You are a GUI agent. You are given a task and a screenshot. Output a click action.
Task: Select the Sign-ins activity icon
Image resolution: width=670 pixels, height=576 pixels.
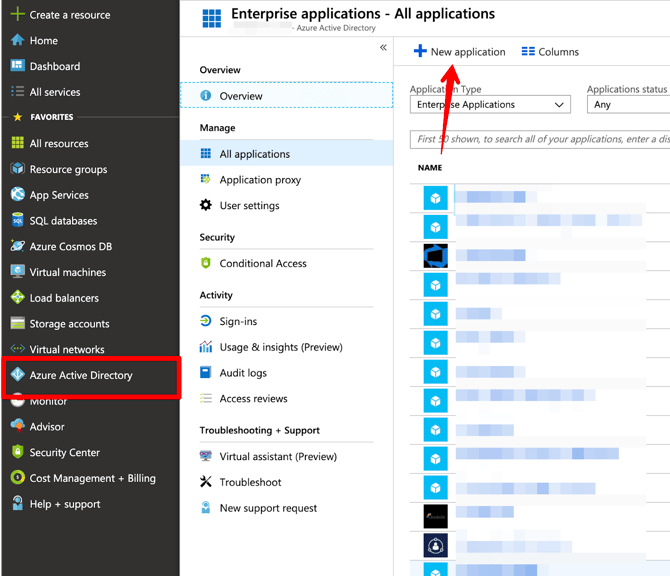point(206,321)
